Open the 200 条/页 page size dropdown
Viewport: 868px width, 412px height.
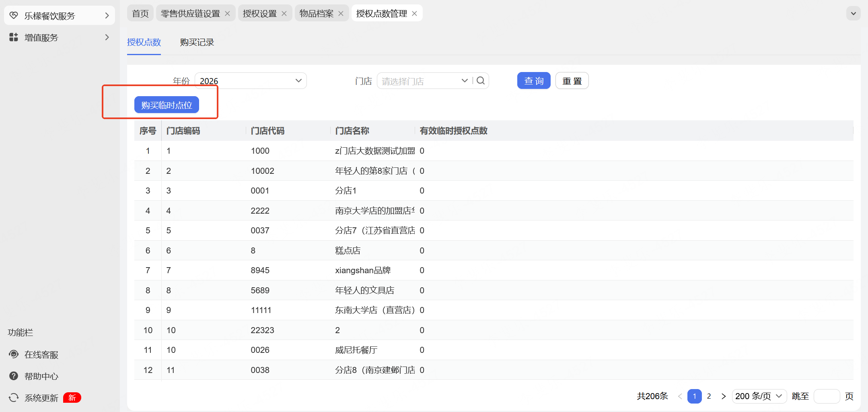(759, 396)
